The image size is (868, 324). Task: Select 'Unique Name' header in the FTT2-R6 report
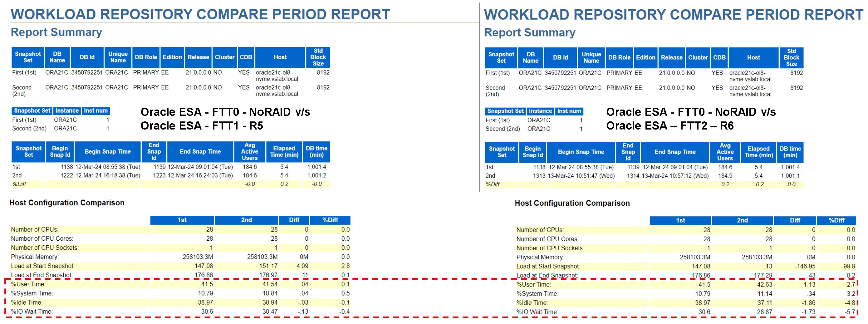pyautogui.click(x=591, y=58)
